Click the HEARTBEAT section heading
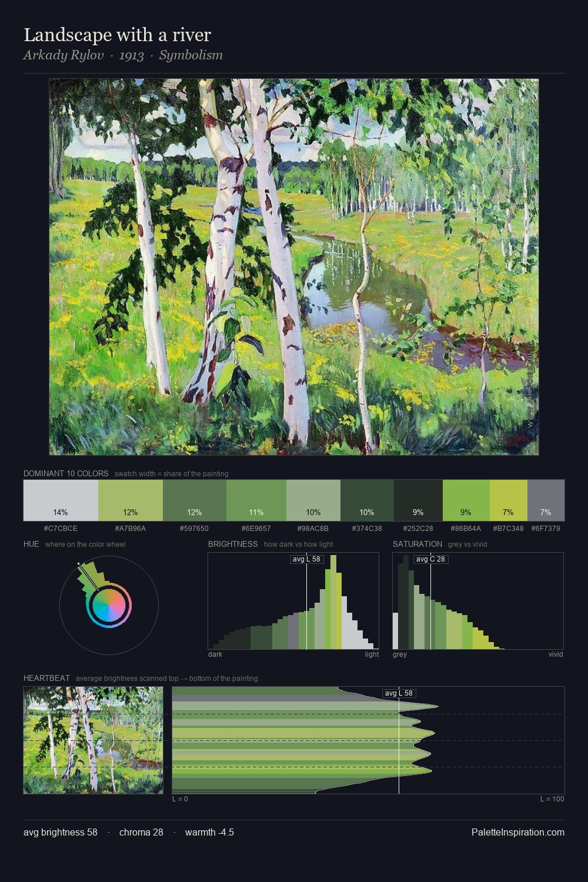This screenshot has width=588, height=882. 46,678
